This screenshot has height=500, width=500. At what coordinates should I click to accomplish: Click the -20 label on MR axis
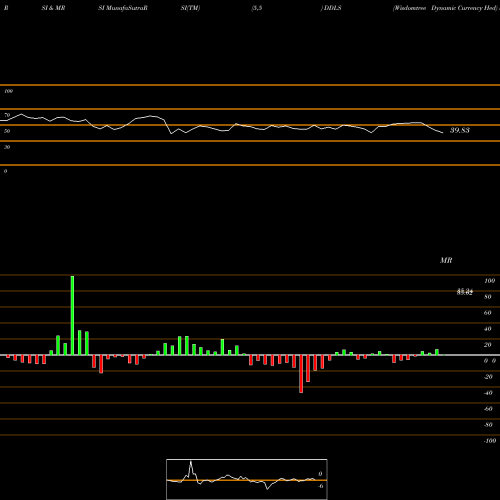[x=488, y=377]
